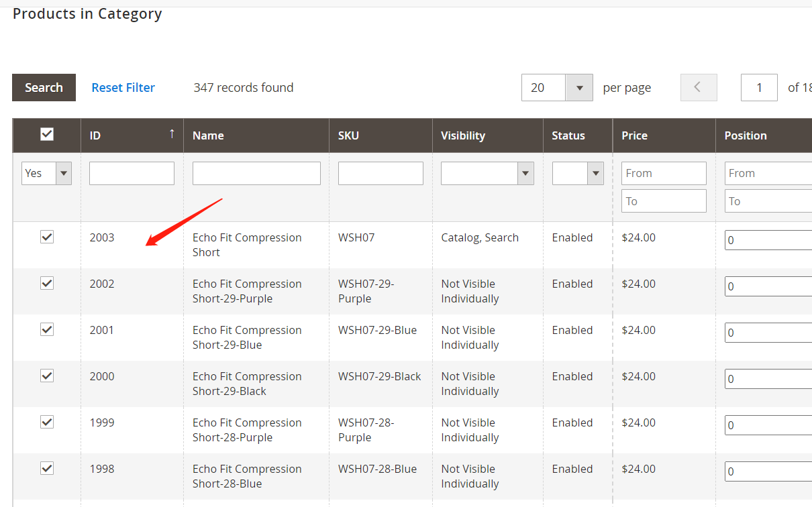Click the Position To filter field
The height and width of the screenshot is (507, 812).
click(768, 201)
